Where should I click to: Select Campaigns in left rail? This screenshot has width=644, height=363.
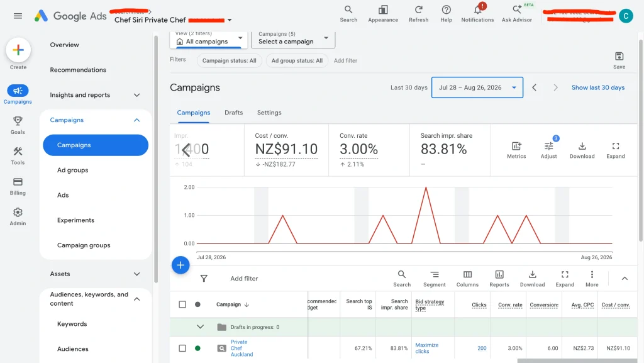pyautogui.click(x=18, y=94)
